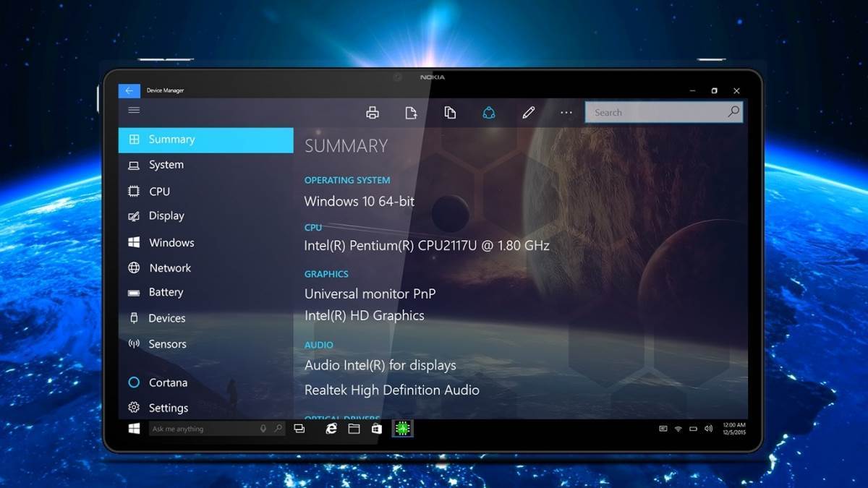Expand the hamburger navigation menu
The width and height of the screenshot is (868, 488).
134,111
